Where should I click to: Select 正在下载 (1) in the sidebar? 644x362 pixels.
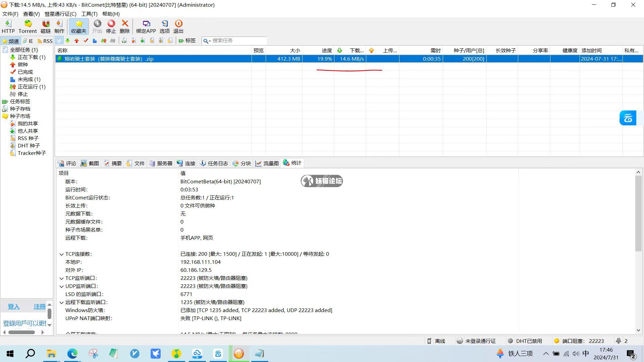(x=32, y=57)
